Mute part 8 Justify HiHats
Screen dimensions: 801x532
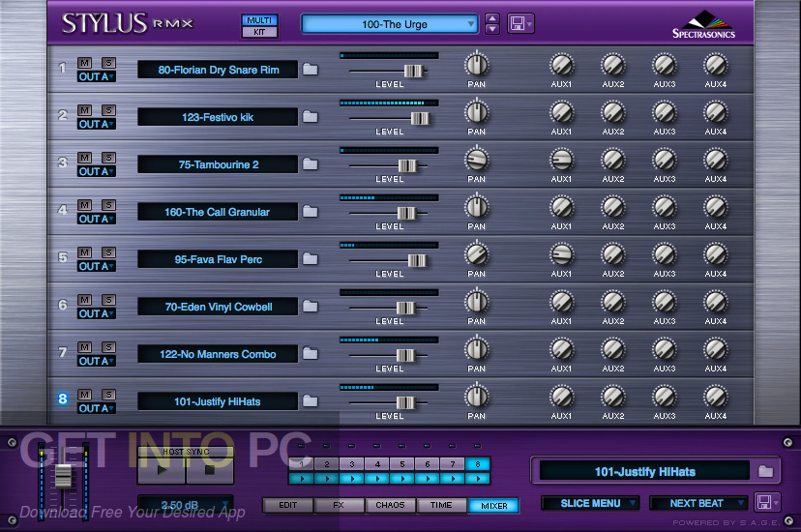85,395
